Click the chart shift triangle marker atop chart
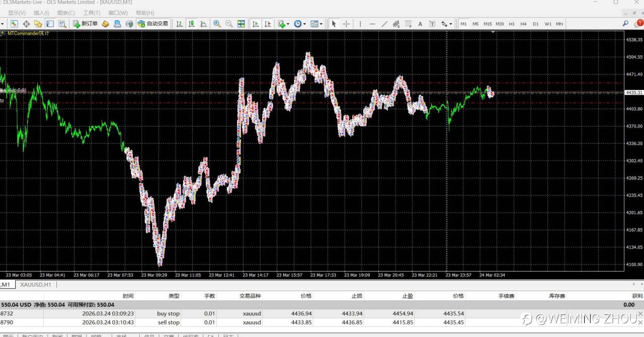The width and height of the screenshot is (644, 337). point(494,32)
